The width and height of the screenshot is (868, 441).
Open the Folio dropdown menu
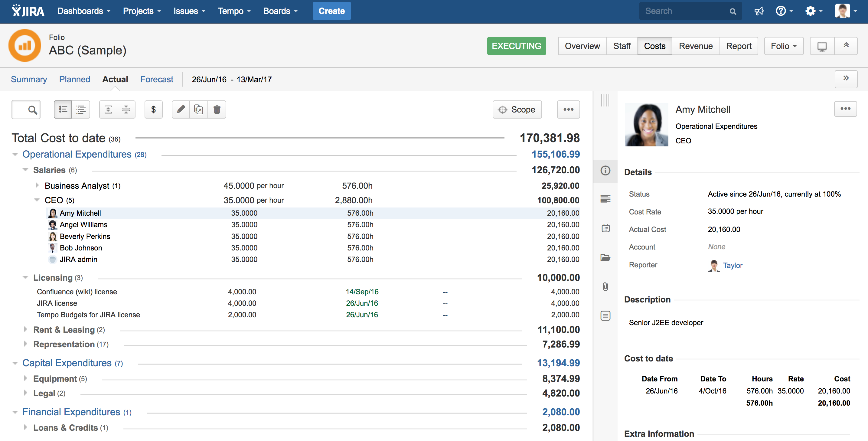[x=783, y=46]
